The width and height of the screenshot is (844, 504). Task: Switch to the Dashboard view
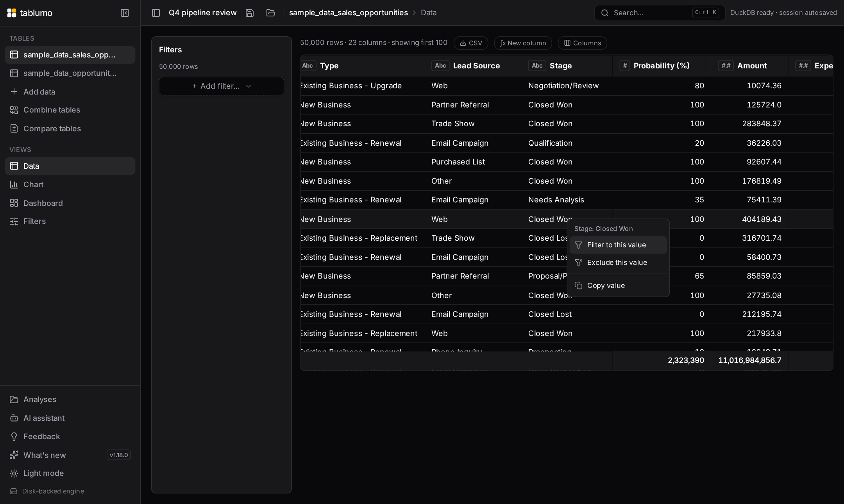pos(70,203)
